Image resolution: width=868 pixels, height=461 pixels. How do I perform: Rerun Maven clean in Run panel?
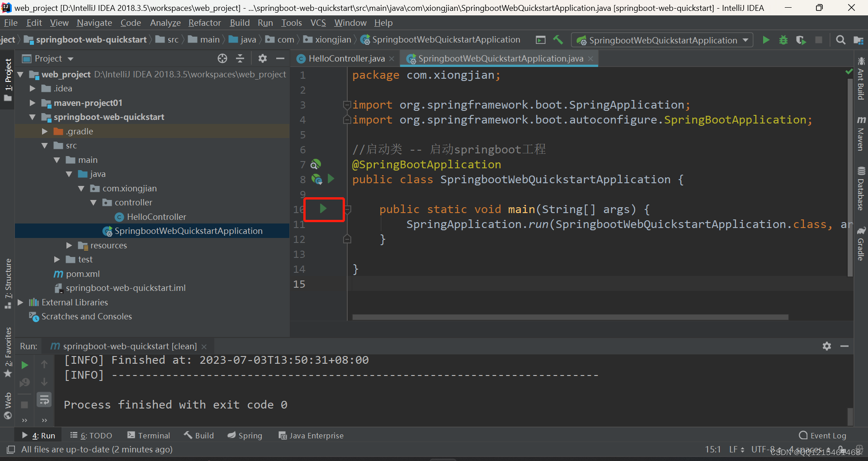click(x=25, y=365)
